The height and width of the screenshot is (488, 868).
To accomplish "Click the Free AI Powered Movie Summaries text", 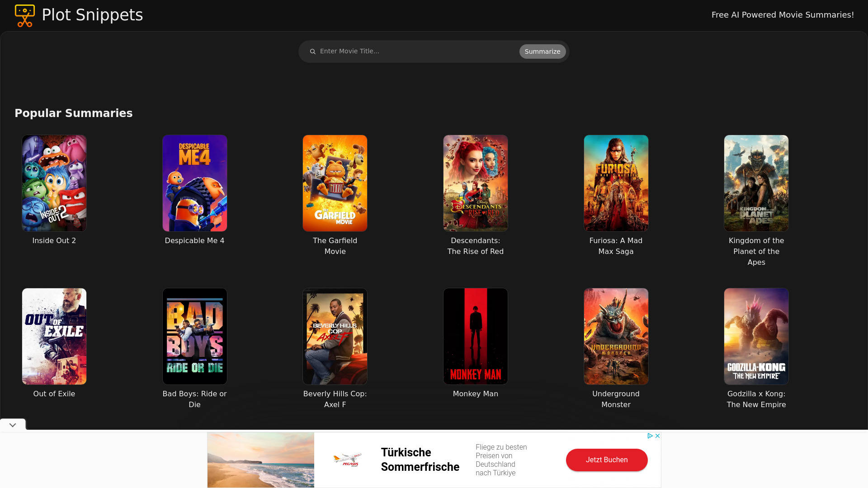I will pyautogui.click(x=783, y=15).
